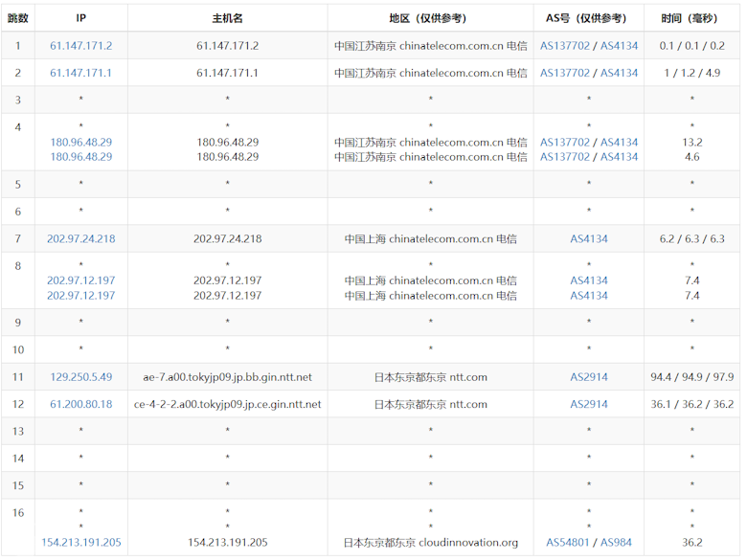Image resolution: width=747 pixels, height=560 pixels.
Task: Click AS4134 link in hop 2 row
Action: coord(619,73)
